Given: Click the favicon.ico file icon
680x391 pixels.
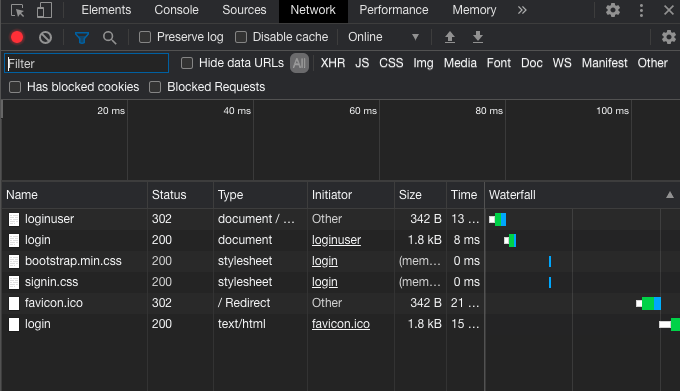Looking at the screenshot, I should click(x=14, y=303).
